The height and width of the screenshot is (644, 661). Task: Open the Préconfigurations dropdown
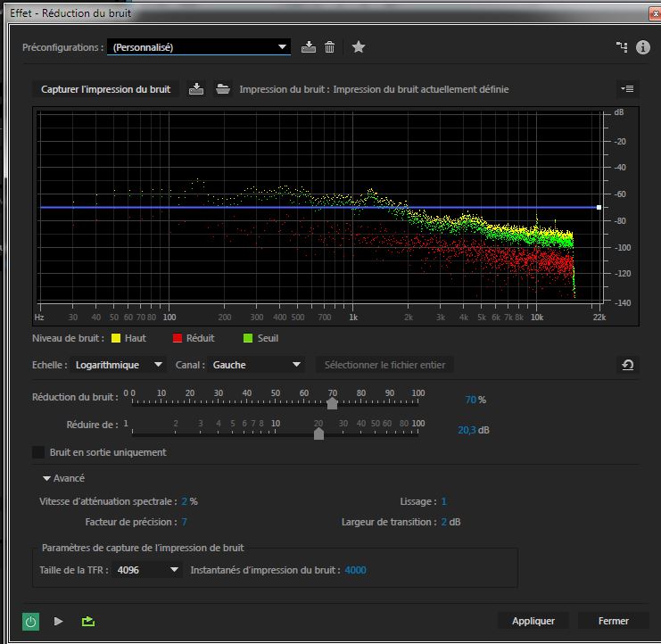point(199,47)
